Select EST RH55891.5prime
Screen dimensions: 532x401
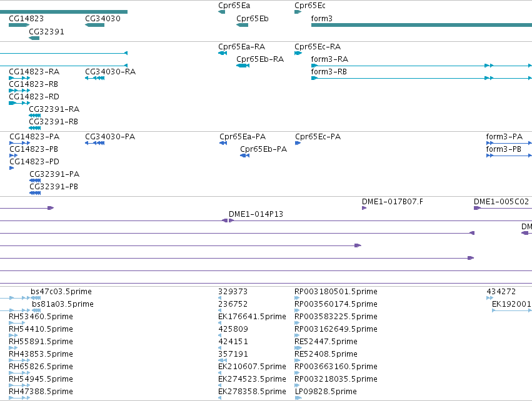(x=41, y=342)
